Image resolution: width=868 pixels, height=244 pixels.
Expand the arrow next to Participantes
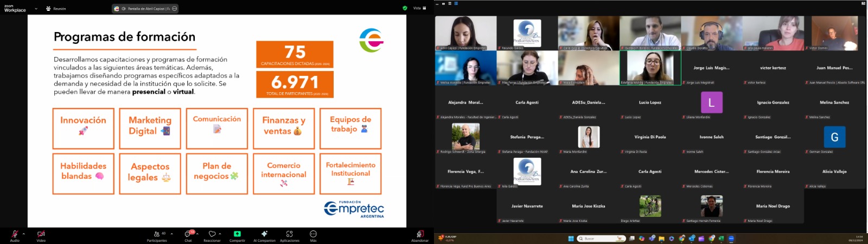click(172, 234)
